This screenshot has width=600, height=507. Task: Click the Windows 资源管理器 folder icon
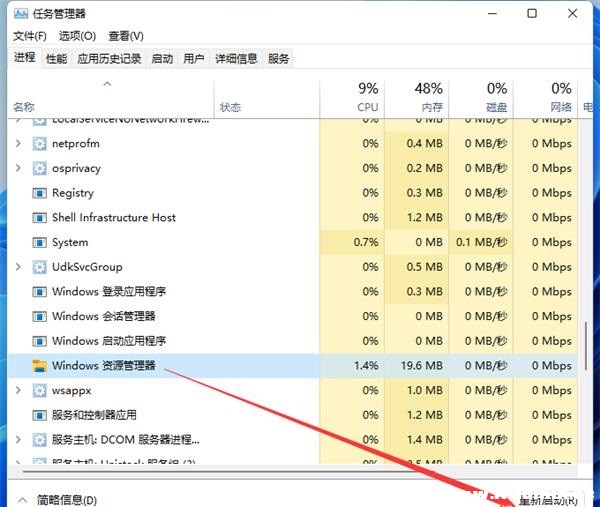[39, 366]
